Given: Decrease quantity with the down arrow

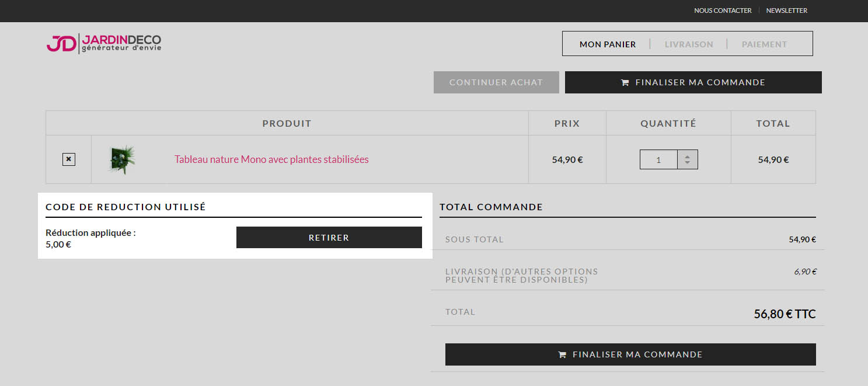Looking at the screenshot, I should [x=687, y=163].
